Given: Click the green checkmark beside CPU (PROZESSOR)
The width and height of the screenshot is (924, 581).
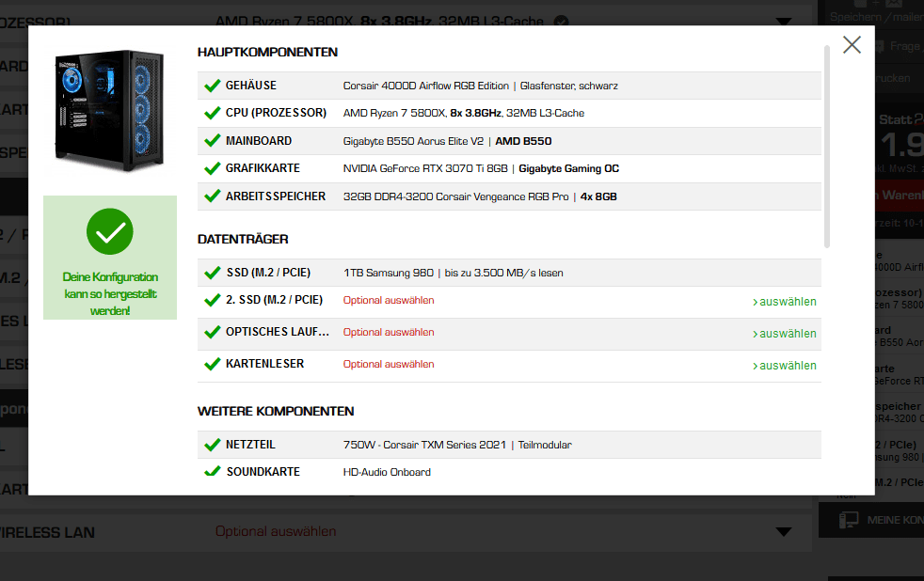Looking at the screenshot, I should [x=212, y=113].
